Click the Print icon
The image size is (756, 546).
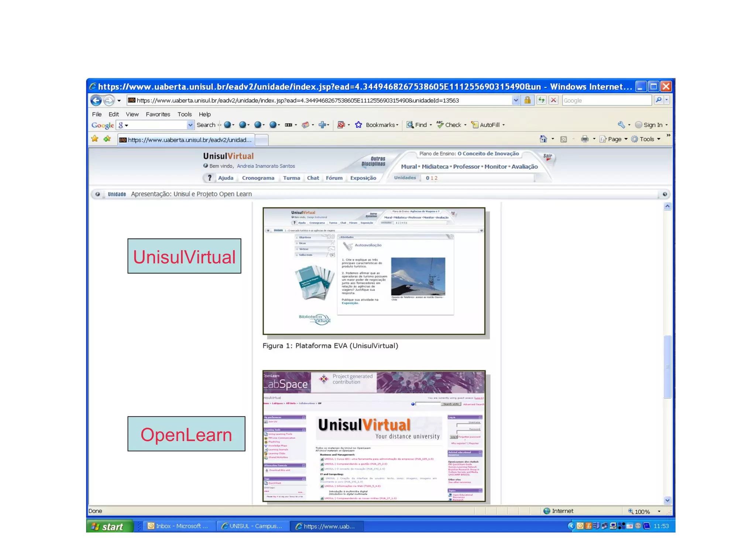tap(584, 139)
